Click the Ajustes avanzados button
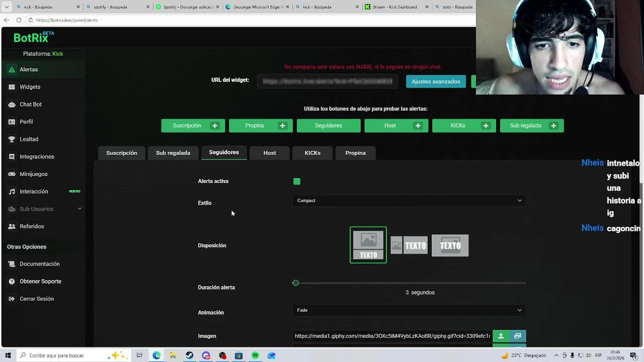 (436, 81)
